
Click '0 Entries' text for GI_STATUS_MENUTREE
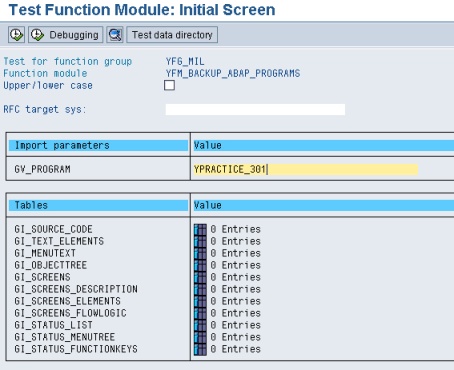235,337
